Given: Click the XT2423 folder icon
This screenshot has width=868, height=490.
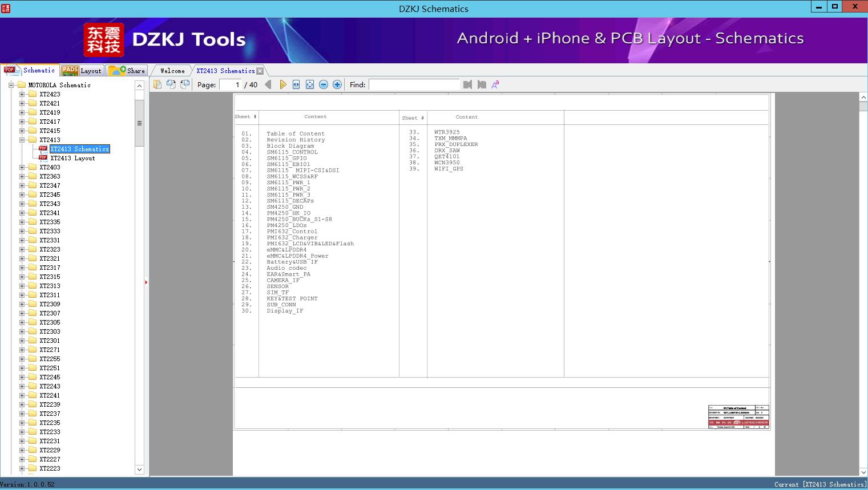Looking at the screenshot, I should 33,94.
